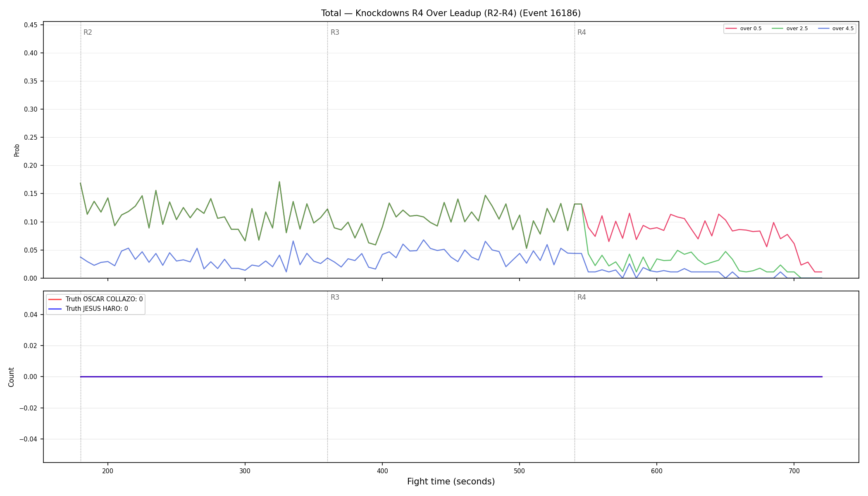Click the red 'over 0.5' legend line swatch

point(731,29)
